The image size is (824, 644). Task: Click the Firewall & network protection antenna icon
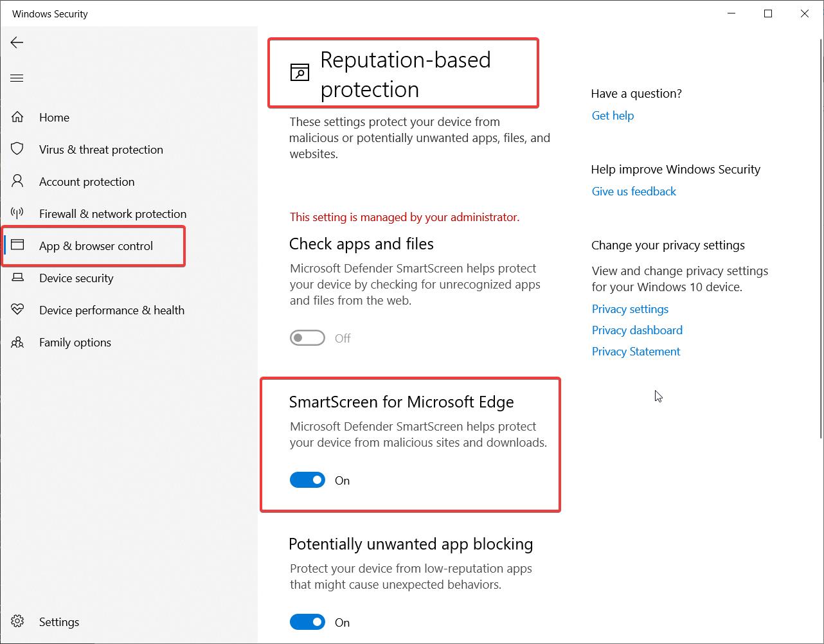[17, 213]
